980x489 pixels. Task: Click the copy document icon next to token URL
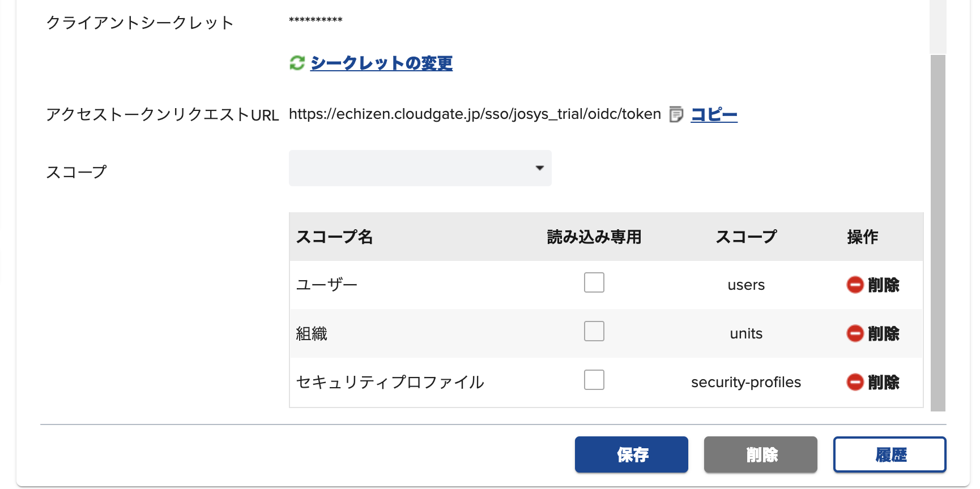676,114
